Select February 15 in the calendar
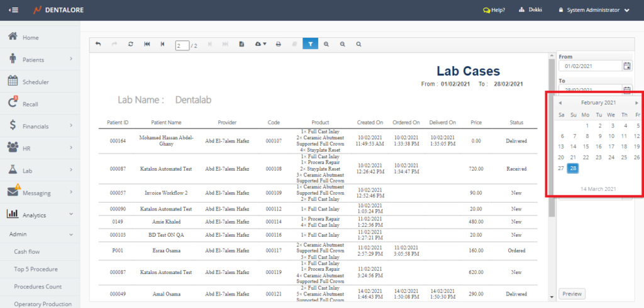This screenshot has width=644, height=308. 586,146
